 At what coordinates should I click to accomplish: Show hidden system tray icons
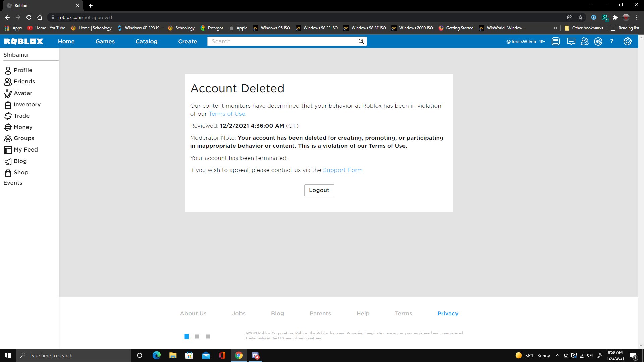[557, 355]
